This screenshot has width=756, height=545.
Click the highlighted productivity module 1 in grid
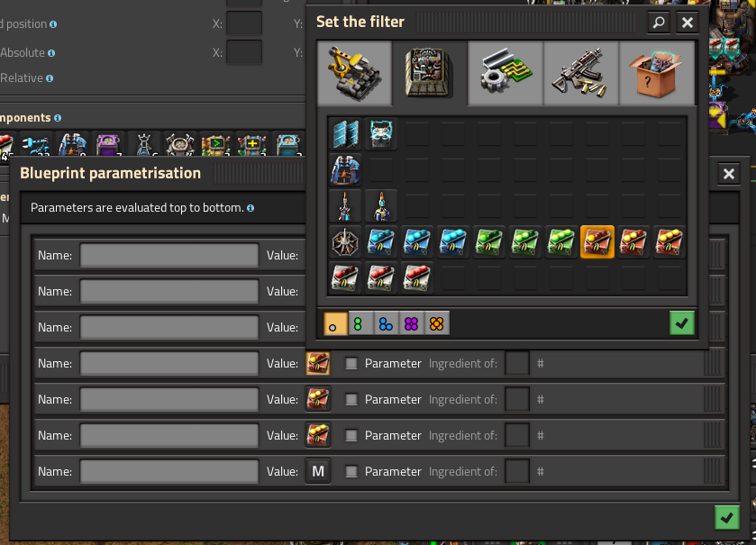(597, 242)
